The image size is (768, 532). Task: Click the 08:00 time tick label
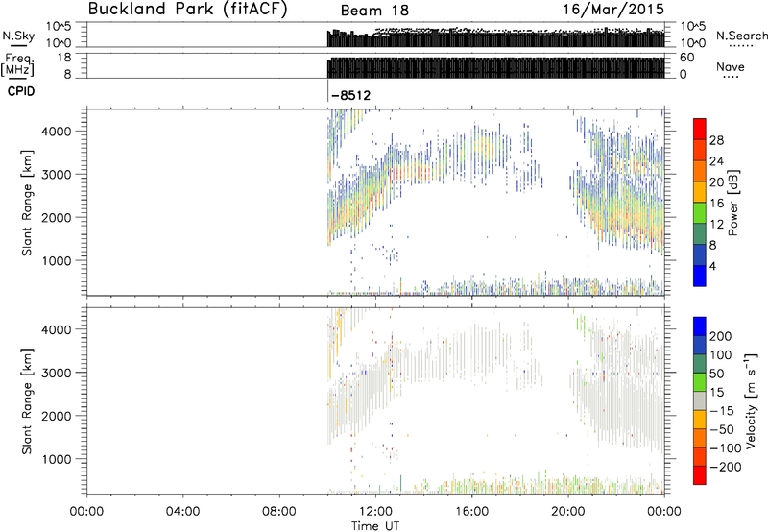coord(279,512)
